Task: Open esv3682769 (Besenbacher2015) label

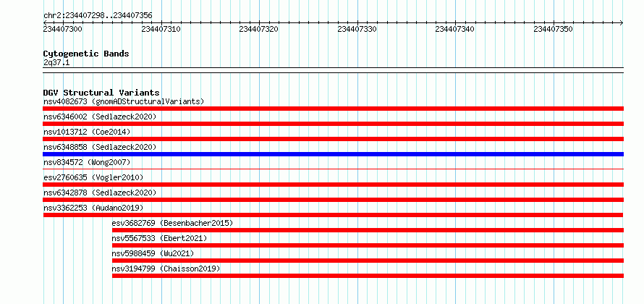Action: [172, 223]
